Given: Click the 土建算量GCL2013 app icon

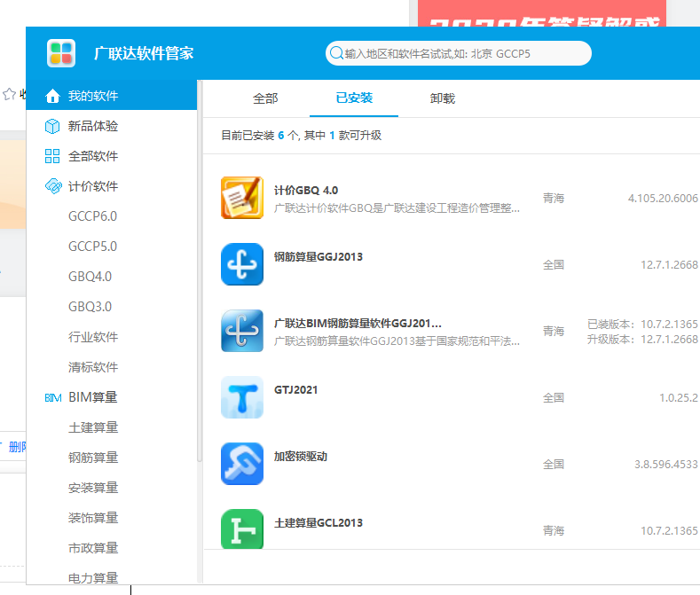Looking at the screenshot, I should 242,529.
